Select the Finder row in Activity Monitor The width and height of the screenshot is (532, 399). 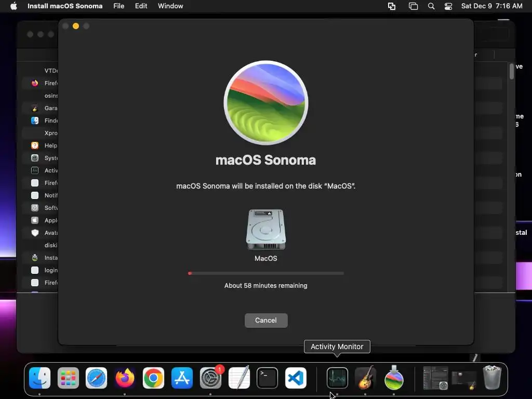pos(40,121)
